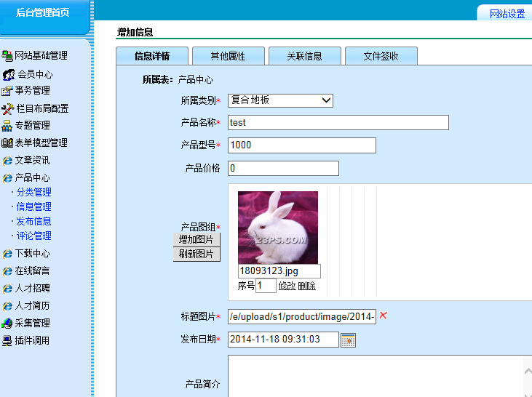
Task: Click the 栏目布局配置 tools icon
Action: (8, 108)
